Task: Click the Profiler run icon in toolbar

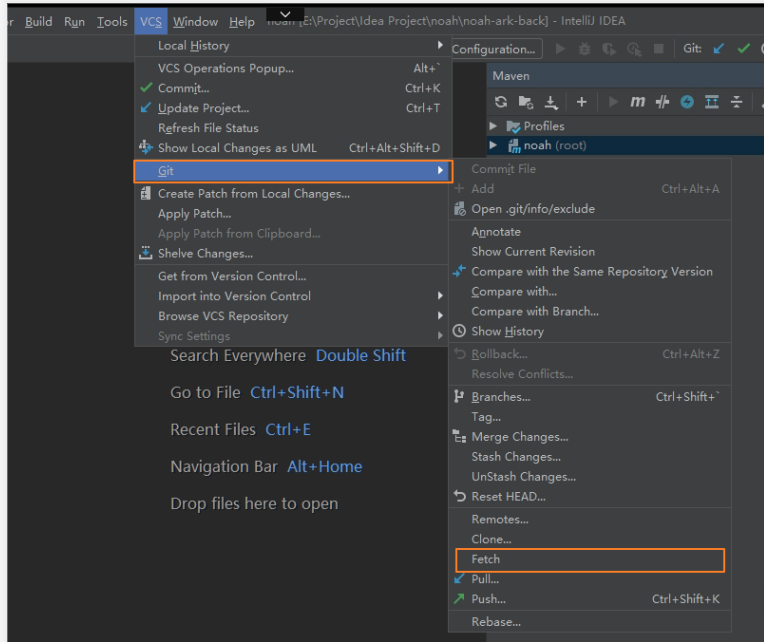Action: pyautogui.click(x=634, y=49)
